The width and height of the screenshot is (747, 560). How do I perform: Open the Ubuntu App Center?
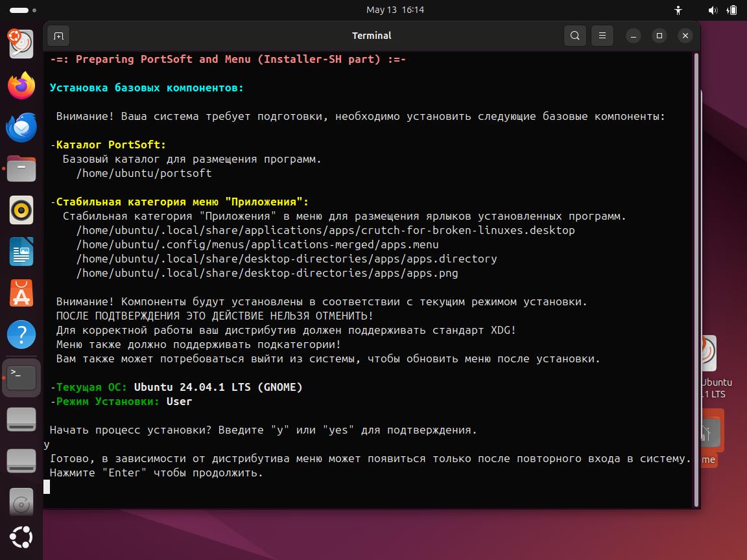[x=21, y=294]
